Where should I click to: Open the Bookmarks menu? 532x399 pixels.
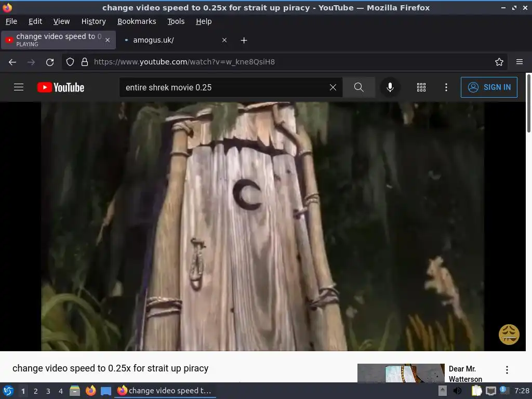click(137, 21)
